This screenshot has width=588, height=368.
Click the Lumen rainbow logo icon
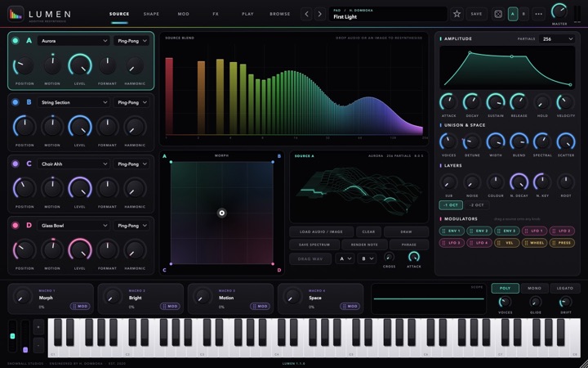coord(16,14)
